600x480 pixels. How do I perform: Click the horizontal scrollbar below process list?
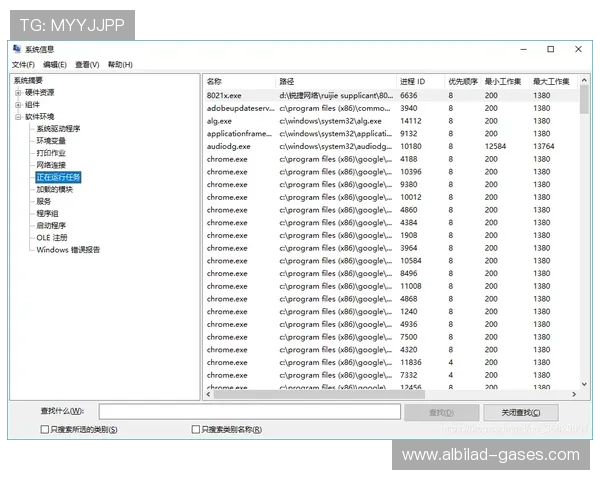click(390, 393)
